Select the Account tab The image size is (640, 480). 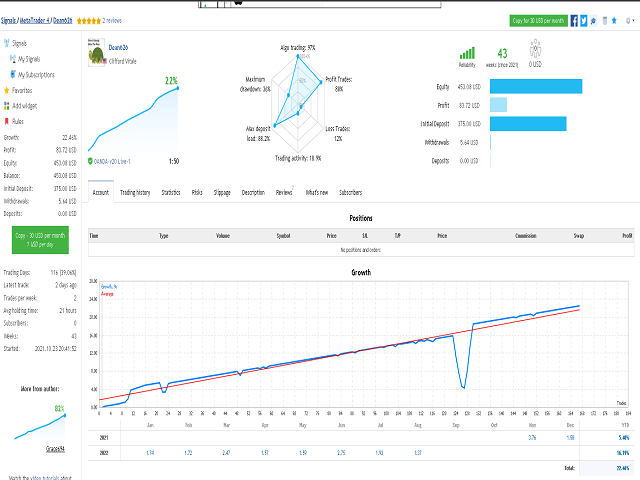[x=101, y=192]
